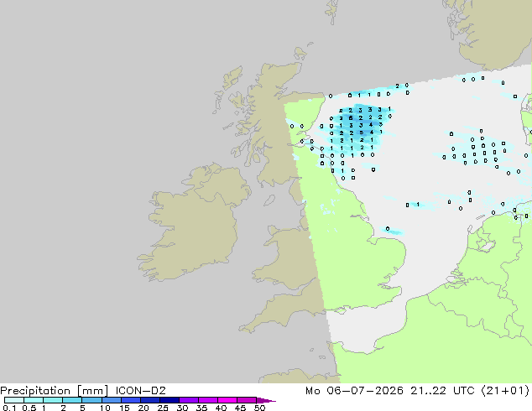
Task: Click the "50" legend scale label
Action: 259,408
